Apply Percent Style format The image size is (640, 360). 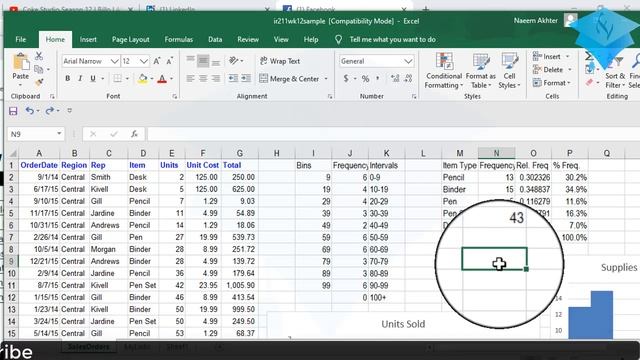pyautogui.click(x=365, y=78)
